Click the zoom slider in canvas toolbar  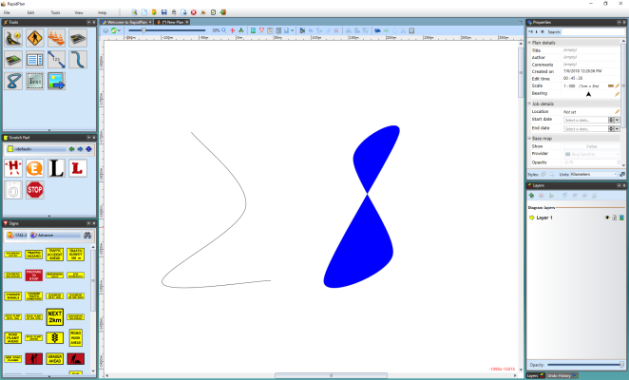point(166,30)
